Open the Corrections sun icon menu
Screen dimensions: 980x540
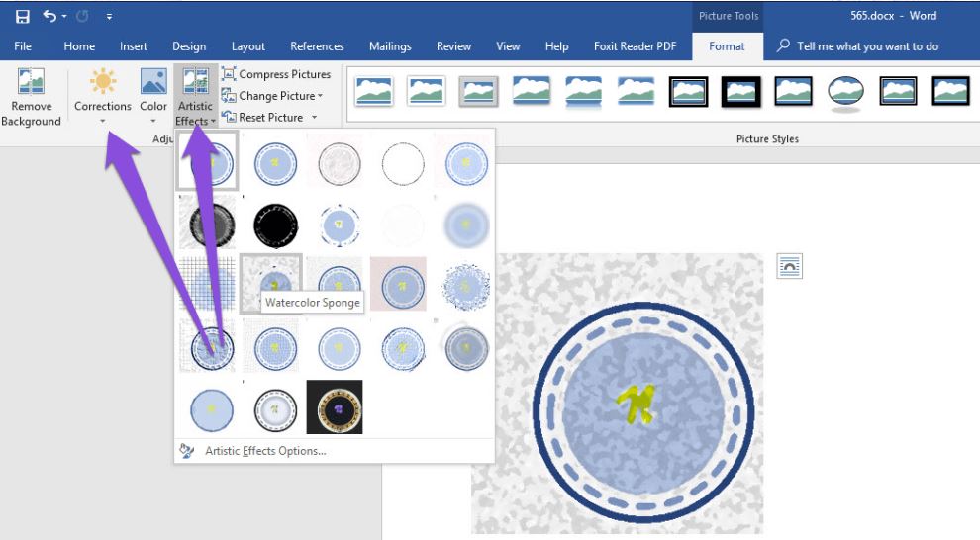103,83
